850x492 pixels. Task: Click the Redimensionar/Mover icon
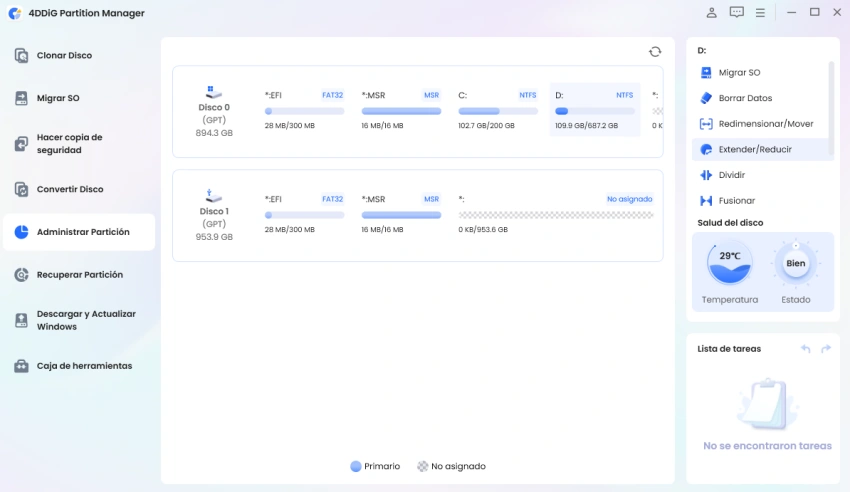point(706,124)
